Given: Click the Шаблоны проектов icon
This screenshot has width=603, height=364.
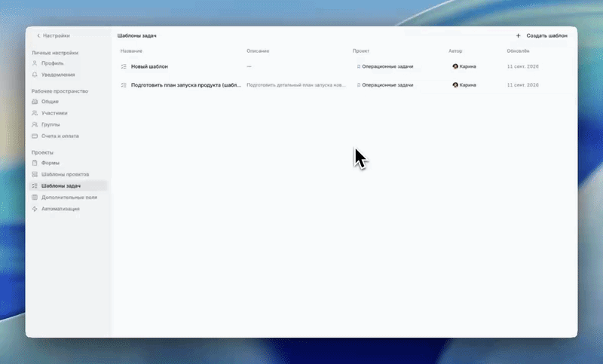Looking at the screenshot, I should point(35,175).
